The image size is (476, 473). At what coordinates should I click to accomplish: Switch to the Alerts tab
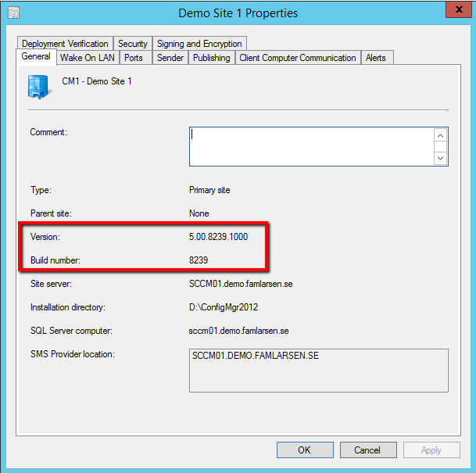(x=376, y=58)
